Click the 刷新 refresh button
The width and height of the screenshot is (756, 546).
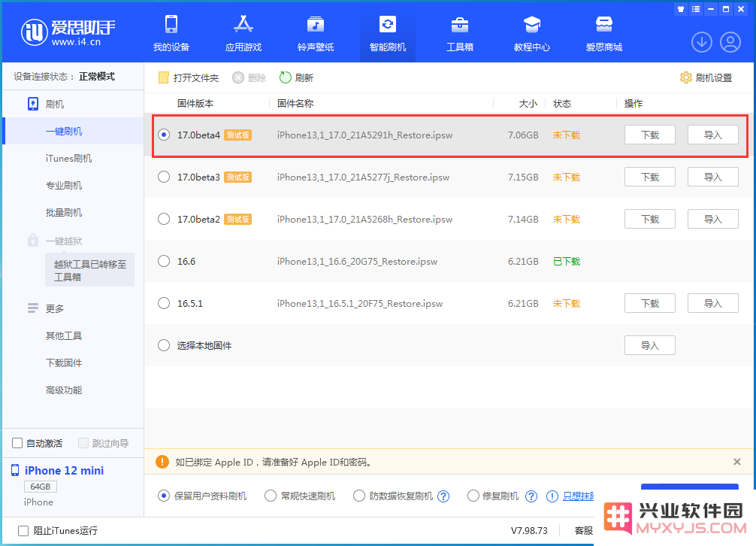(297, 77)
